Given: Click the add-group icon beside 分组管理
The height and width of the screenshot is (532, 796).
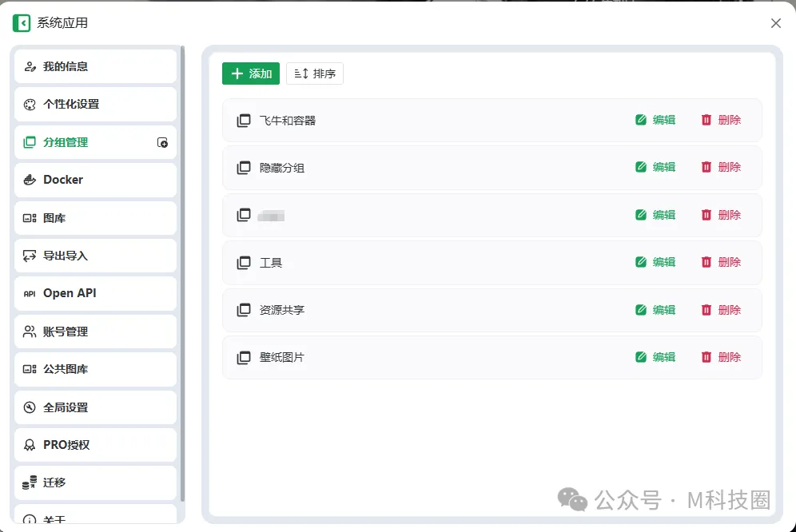Looking at the screenshot, I should (x=162, y=143).
